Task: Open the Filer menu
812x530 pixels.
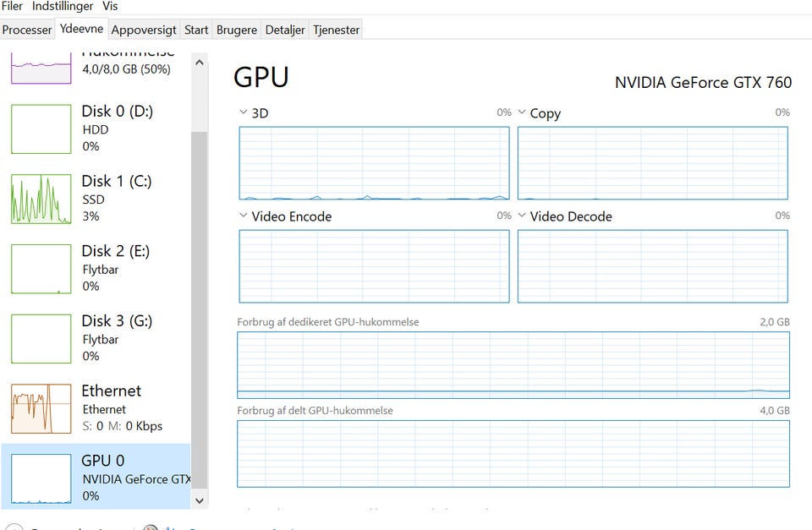Action: (13, 6)
